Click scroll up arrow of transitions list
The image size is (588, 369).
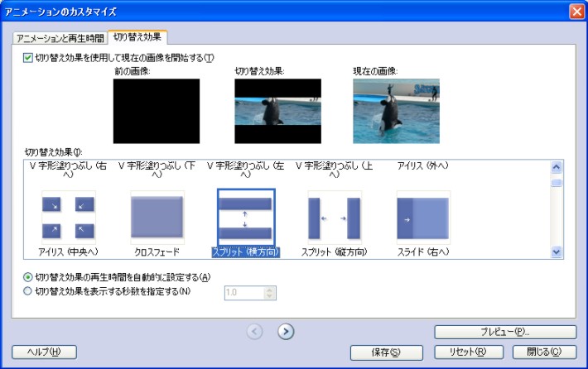(557, 166)
